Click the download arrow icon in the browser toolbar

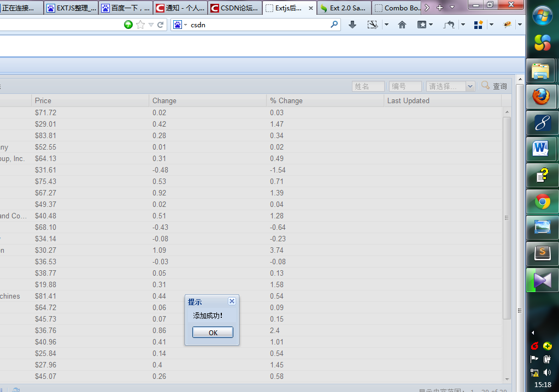pyautogui.click(x=352, y=25)
